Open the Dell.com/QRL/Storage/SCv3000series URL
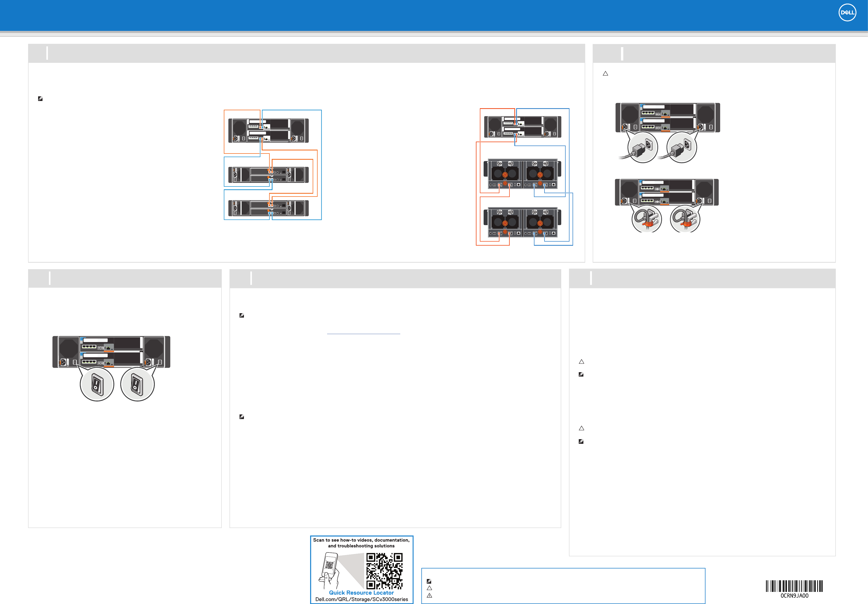 (x=361, y=599)
